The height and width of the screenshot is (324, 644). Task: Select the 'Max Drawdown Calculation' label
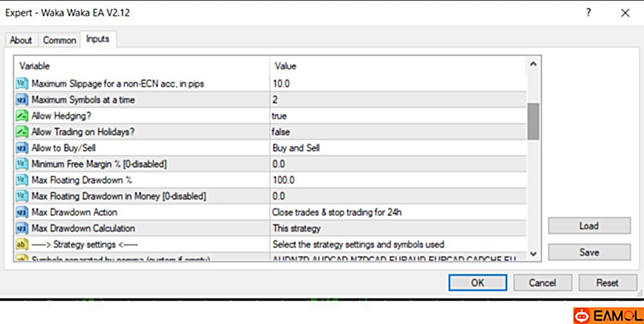(x=83, y=228)
